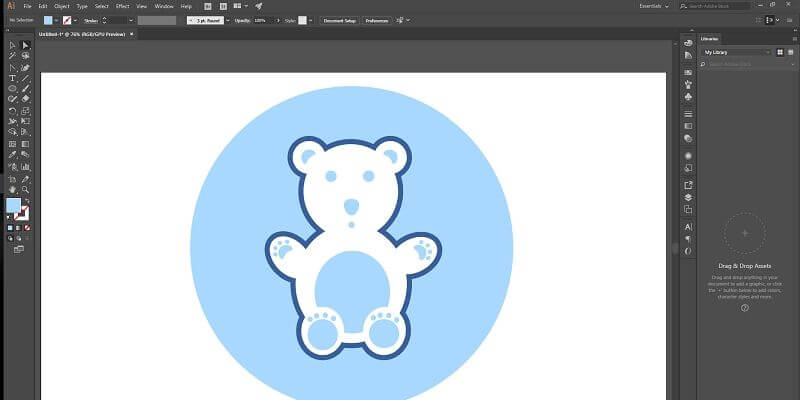Switch Libraries to list view
Image resolution: width=800 pixels, height=400 pixels.
tap(790, 52)
